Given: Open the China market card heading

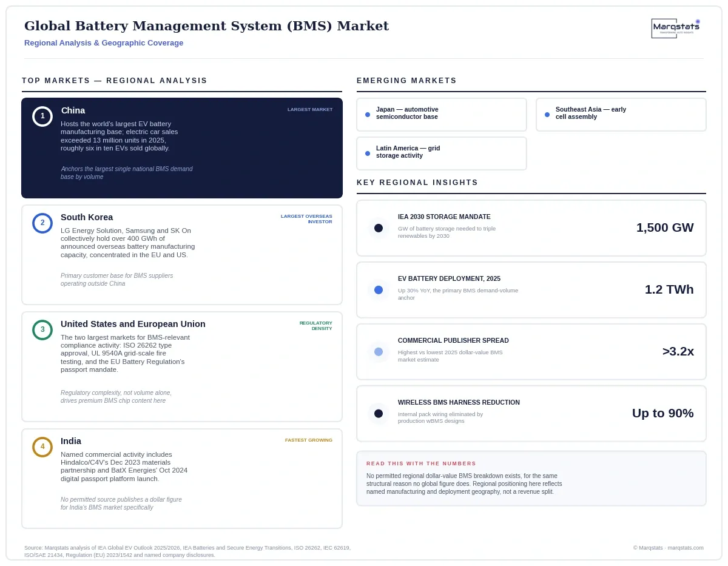Looking at the screenshot, I should [73, 110].
